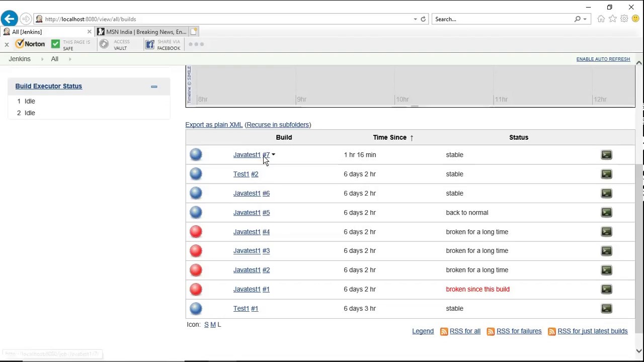This screenshot has height=362, width=644.
Task: Click RSS icon for just latest builds
Action: point(552,331)
